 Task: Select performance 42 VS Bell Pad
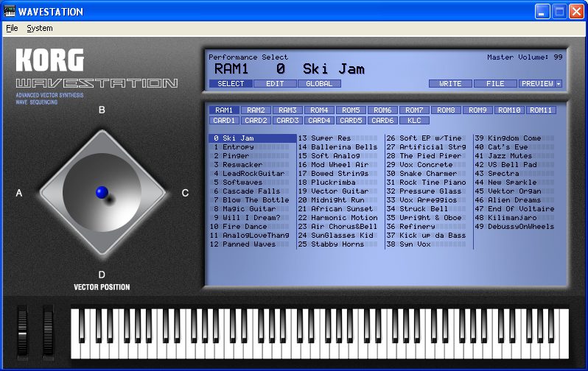518,165
